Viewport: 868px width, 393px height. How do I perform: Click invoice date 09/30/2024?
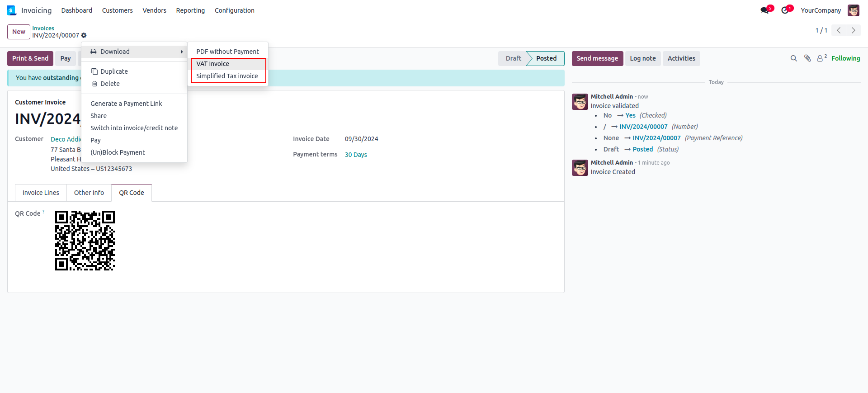362,139
